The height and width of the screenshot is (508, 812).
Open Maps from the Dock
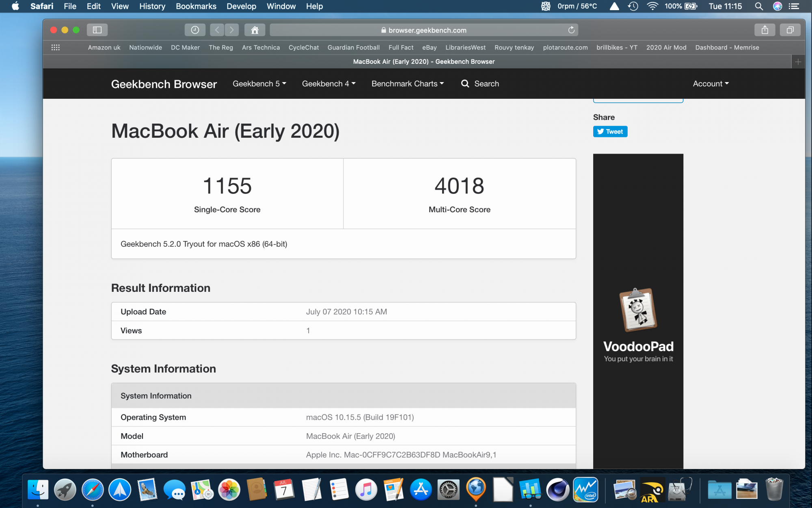click(x=202, y=489)
